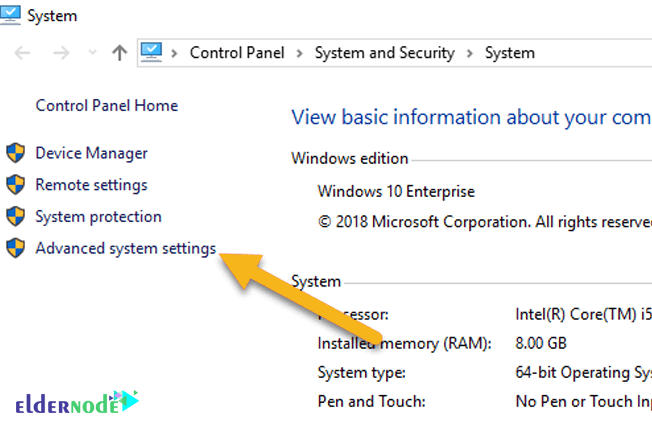The height and width of the screenshot is (422, 652).
Task: Open Control Panel breadcrumb
Action: (237, 53)
